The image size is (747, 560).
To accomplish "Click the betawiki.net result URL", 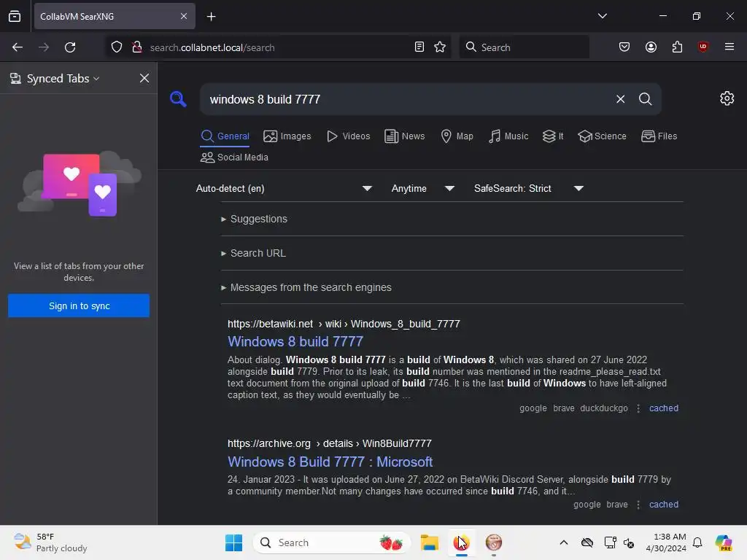I will click(344, 324).
